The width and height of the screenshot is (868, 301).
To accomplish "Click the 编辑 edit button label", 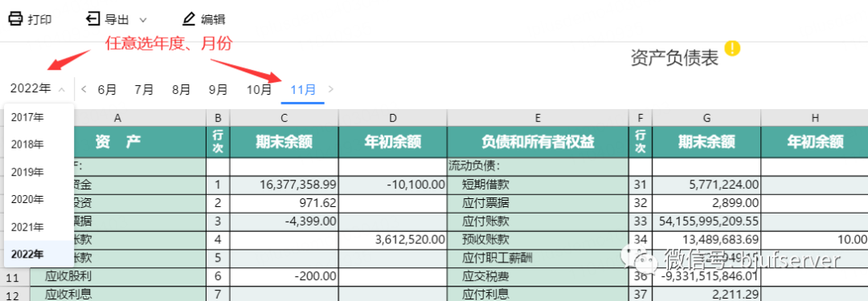I will (213, 19).
